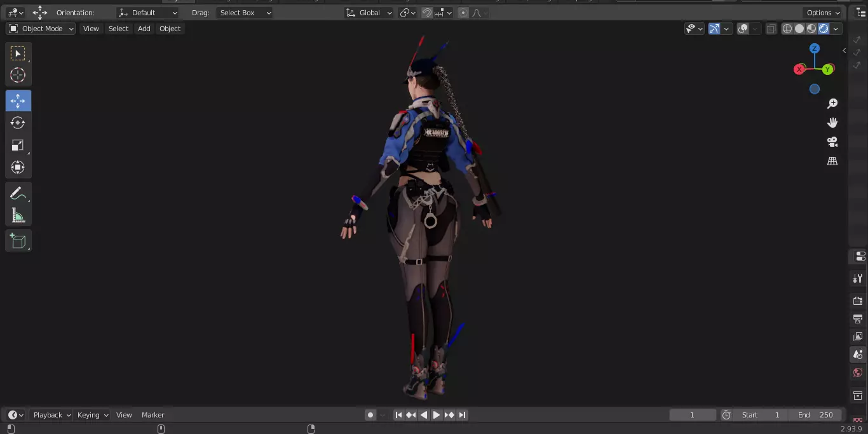
Task: Open the Playback popover
Action: point(52,415)
